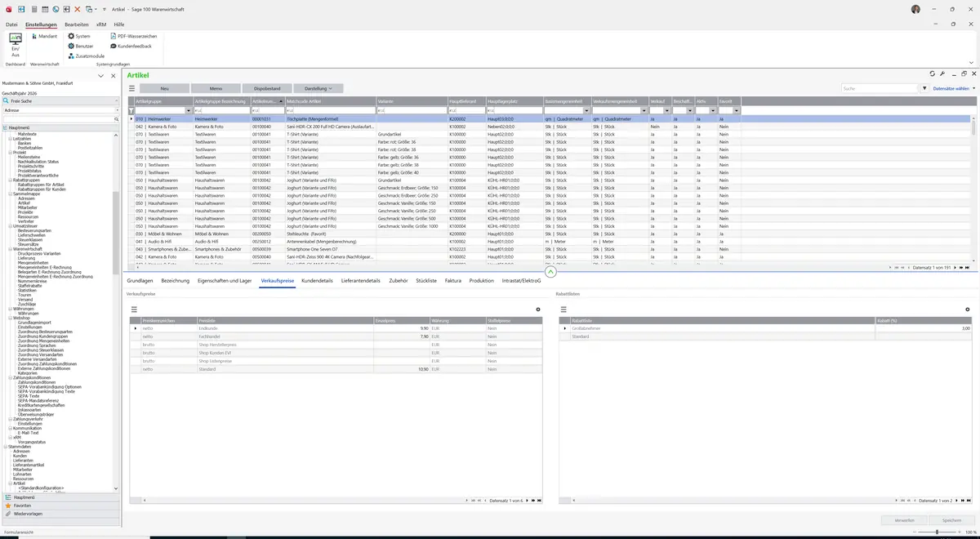Image resolution: width=980 pixels, height=539 pixels.
Task: Click the Ein/Aus dashboard icon
Action: pyautogui.click(x=16, y=44)
